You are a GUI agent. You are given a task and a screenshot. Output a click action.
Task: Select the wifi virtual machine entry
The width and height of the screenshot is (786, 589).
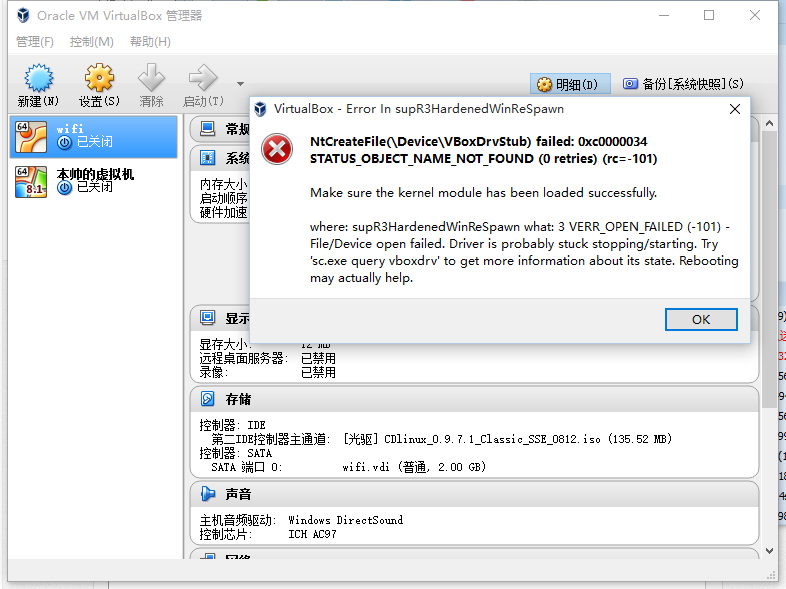click(x=93, y=137)
